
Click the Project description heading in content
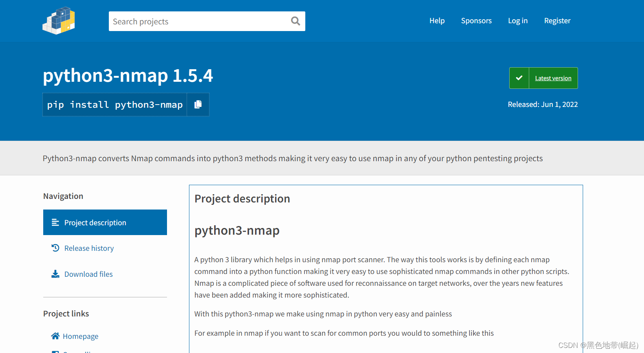click(x=242, y=199)
